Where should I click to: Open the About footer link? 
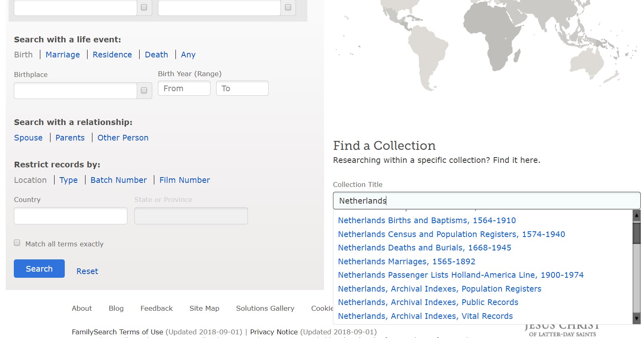pos(82,308)
